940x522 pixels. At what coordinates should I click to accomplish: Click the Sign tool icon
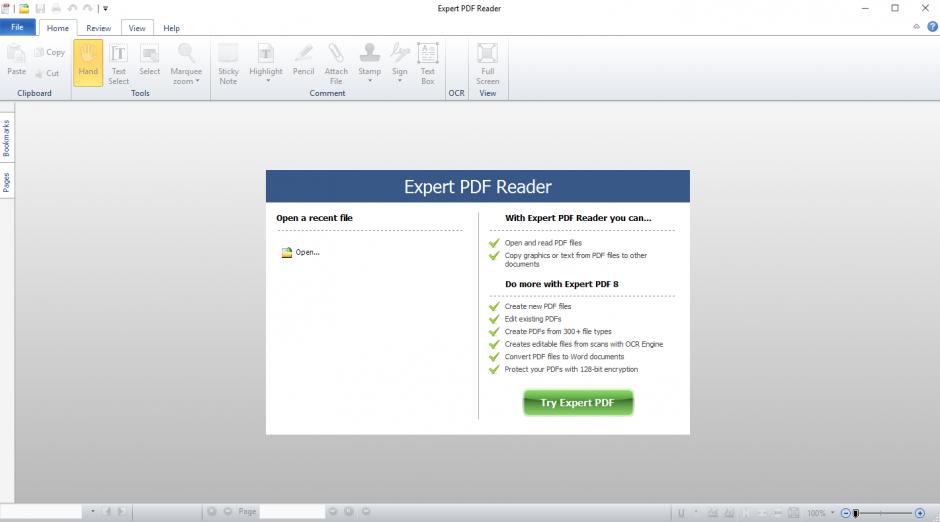click(x=400, y=53)
